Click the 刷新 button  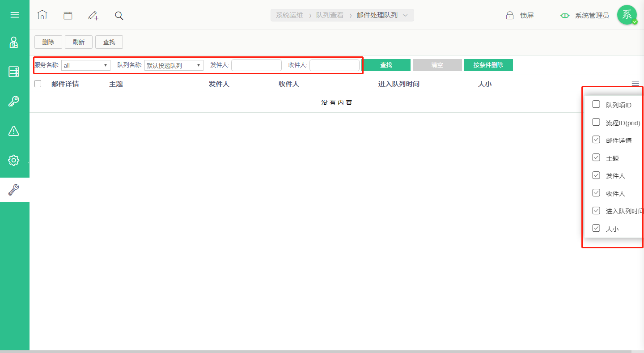coord(79,42)
